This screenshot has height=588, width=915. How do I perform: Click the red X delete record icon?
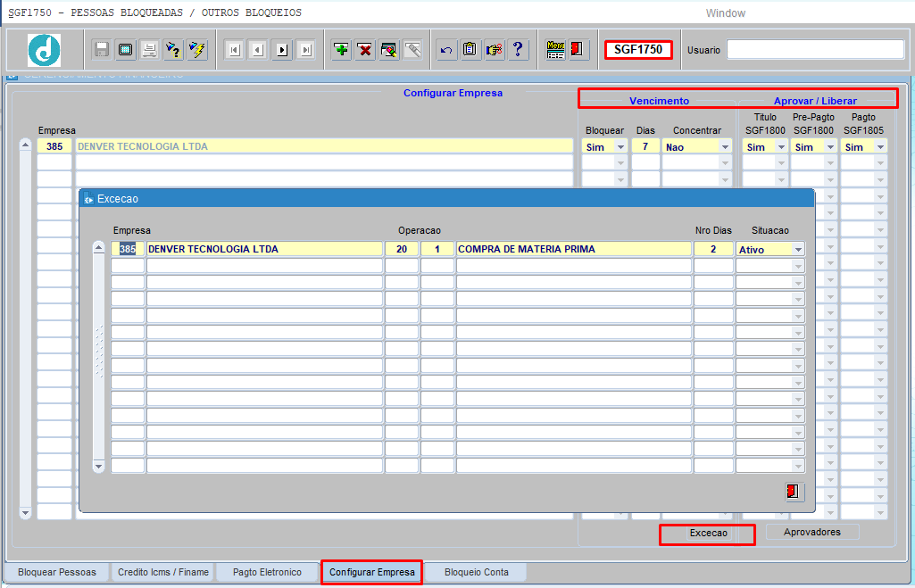(365, 50)
